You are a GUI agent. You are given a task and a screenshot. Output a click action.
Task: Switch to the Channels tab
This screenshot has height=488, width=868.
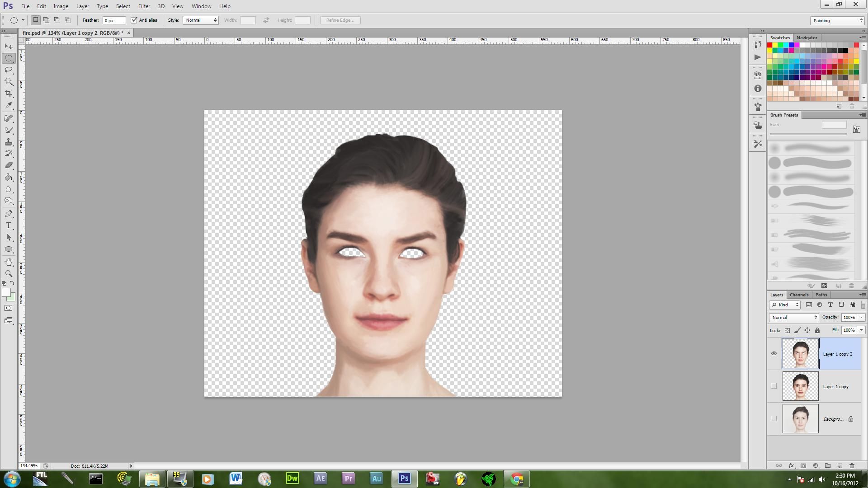point(799,295)
